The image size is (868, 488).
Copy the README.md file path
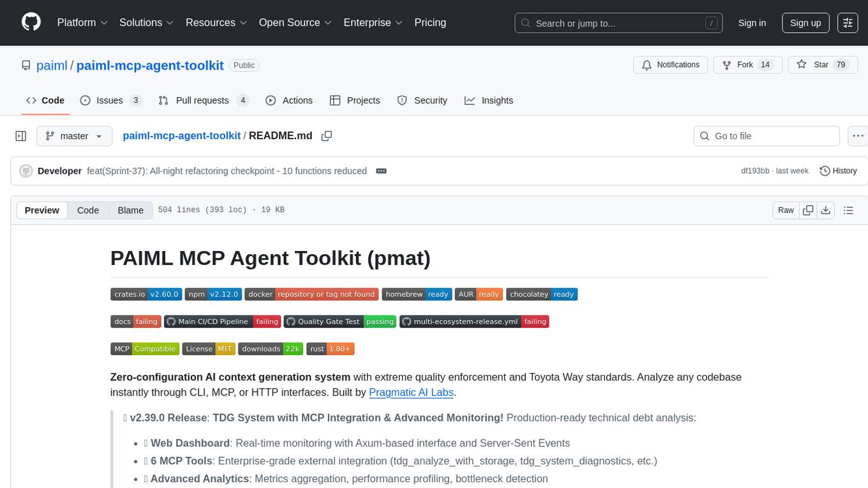click(327, 136)
